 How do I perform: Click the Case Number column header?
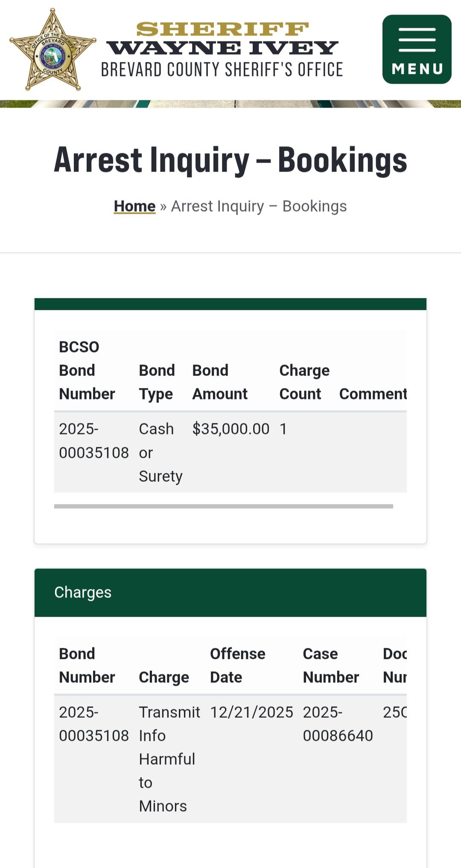click(x=330, y=665)
